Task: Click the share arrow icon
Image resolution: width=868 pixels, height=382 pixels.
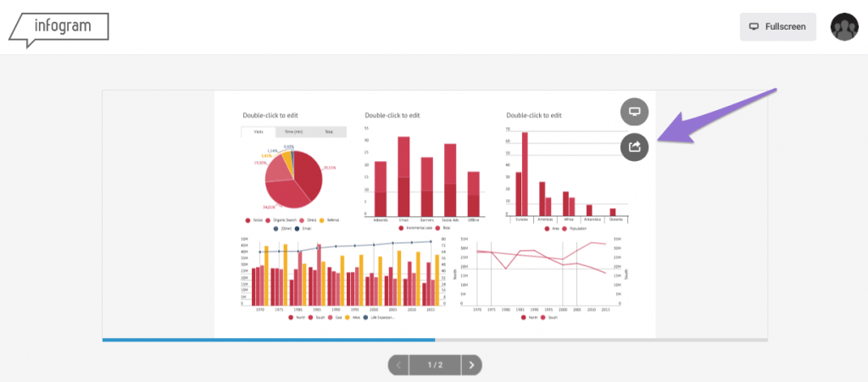Action: (x=634, y=147)
